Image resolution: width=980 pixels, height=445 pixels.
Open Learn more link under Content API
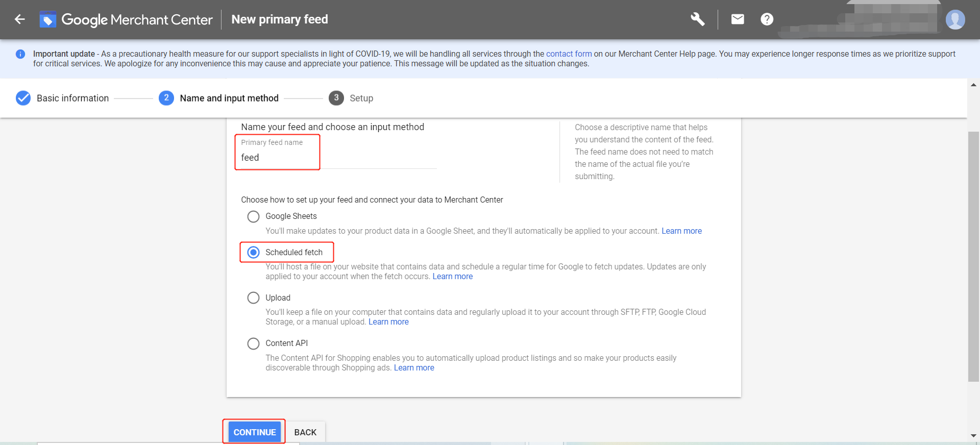pos(414,367)
